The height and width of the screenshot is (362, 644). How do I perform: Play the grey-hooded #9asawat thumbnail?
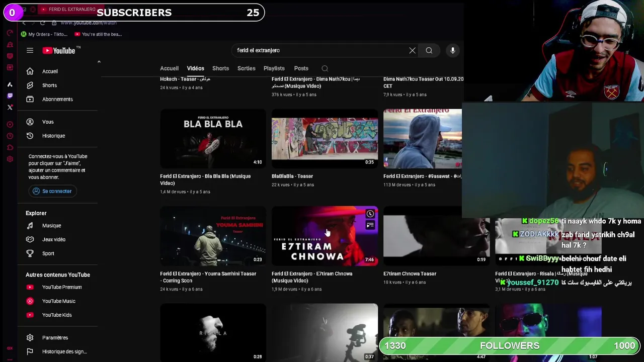tap(423, 138)
